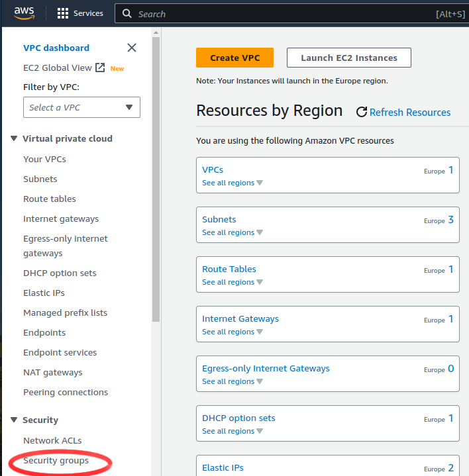Expand See all regions under DHCP option sets

click(x=233, y=431)
